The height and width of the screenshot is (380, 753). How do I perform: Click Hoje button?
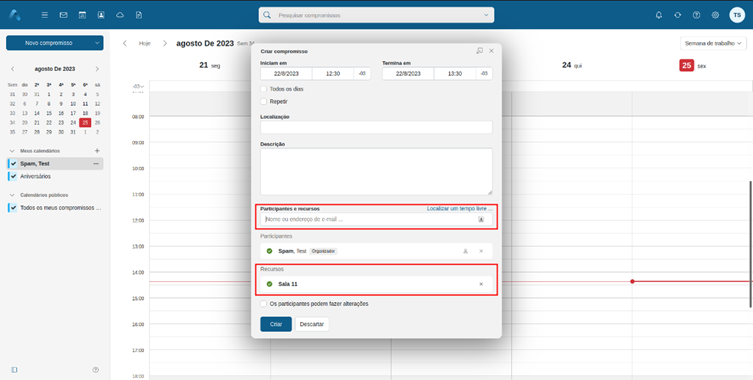145,43
